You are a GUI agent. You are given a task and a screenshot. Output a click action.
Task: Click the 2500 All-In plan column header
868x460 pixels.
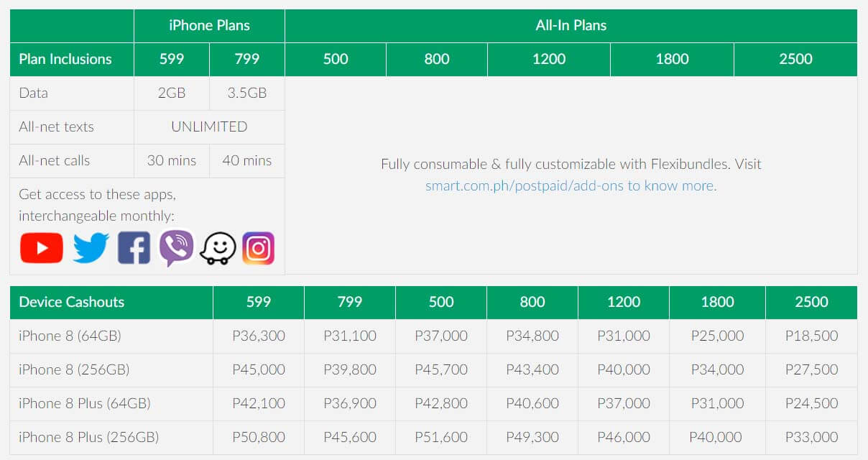point(795,59)
